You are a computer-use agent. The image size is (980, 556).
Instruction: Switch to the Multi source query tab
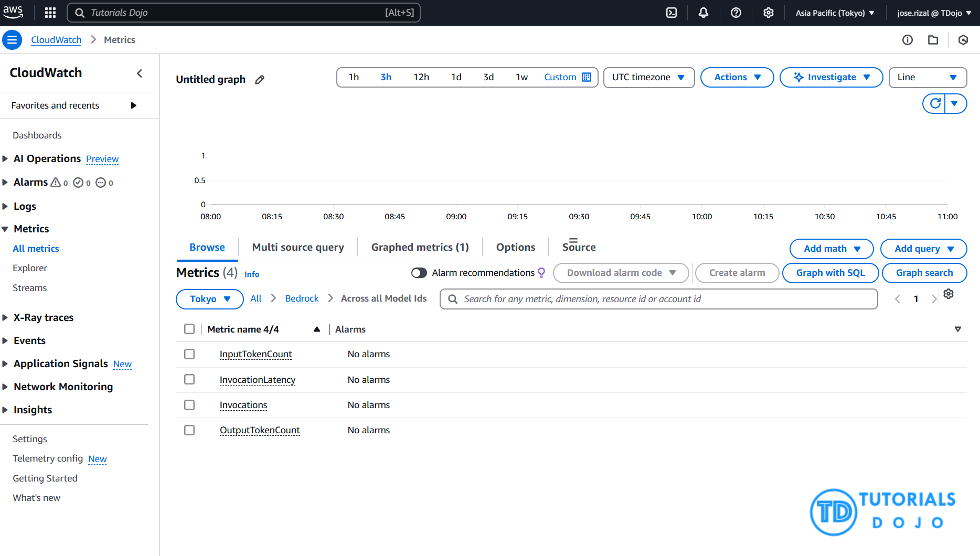coord(298,247)
